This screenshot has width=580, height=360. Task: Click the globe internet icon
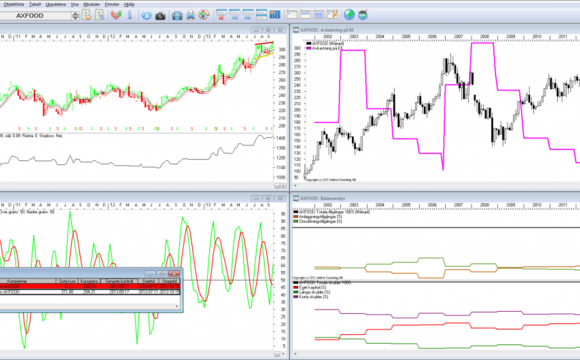[x=349, y=15]
